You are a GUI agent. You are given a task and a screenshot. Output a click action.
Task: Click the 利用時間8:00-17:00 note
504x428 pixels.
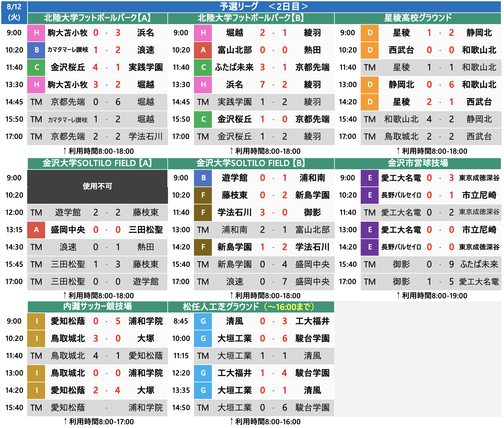coord(98,422)
